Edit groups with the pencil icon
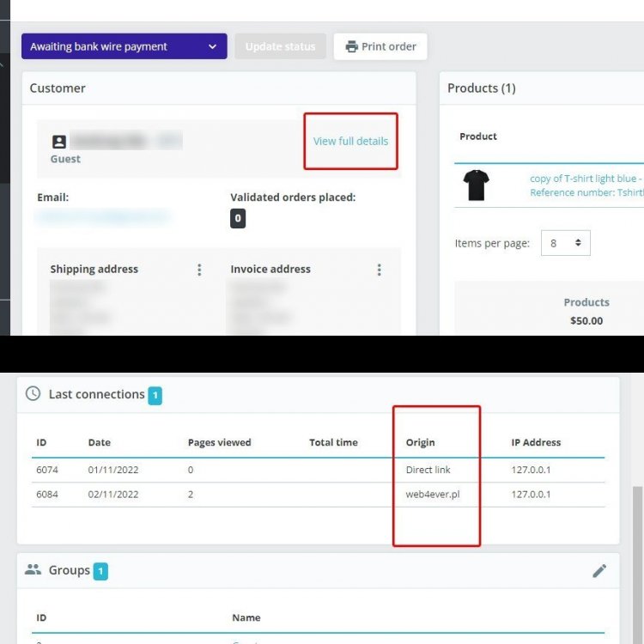The image size is (644, 644). pyautogui.click(x=599, y=570)
